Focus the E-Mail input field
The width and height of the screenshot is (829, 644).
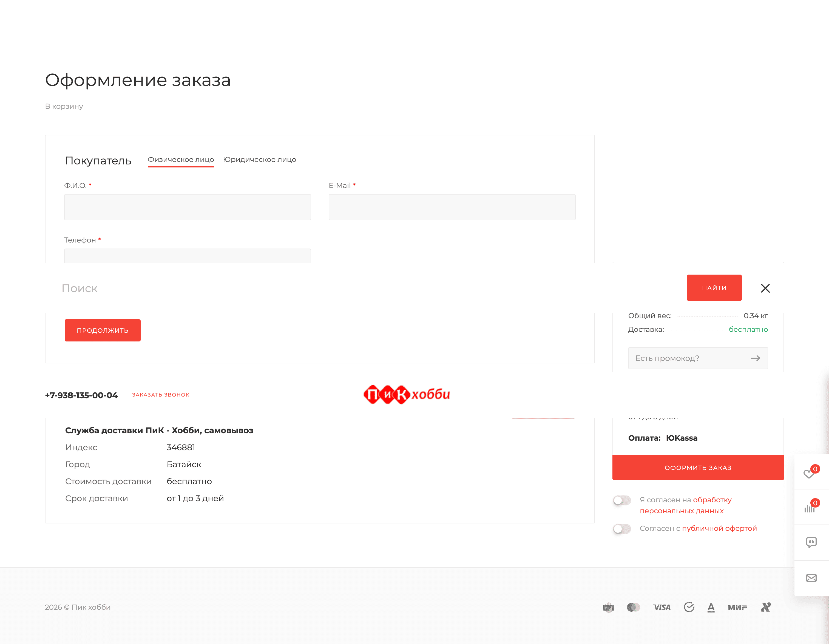(452, 207)
